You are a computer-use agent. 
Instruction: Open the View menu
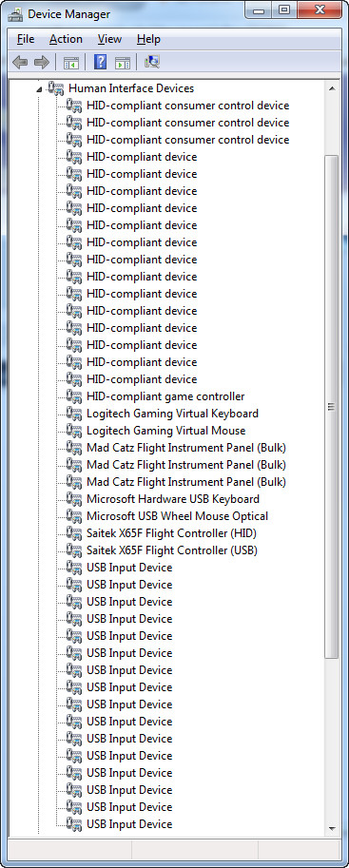pos(109,39)
